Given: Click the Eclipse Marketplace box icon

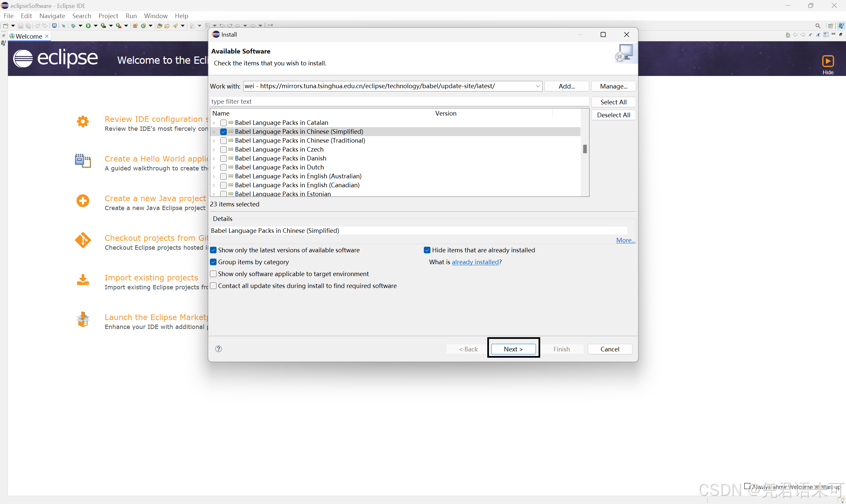Looking at the screenshot, I should click(x=83, y=319).
